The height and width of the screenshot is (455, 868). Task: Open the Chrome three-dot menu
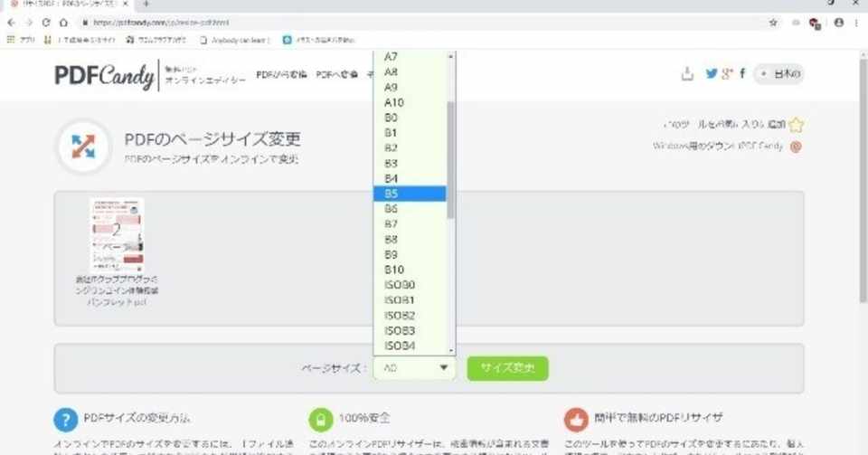pos(857,23)
